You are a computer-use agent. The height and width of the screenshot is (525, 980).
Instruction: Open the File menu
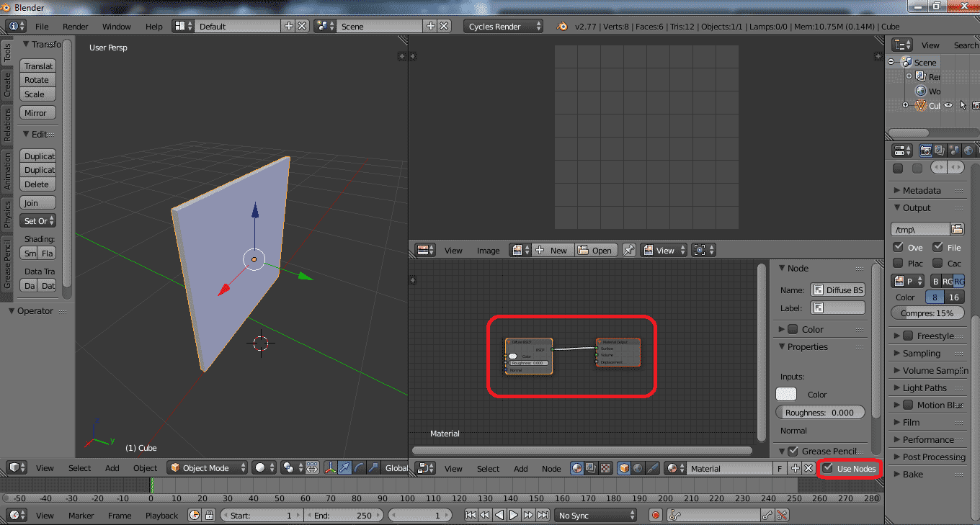pyautogui.click(x=41, y=26)
